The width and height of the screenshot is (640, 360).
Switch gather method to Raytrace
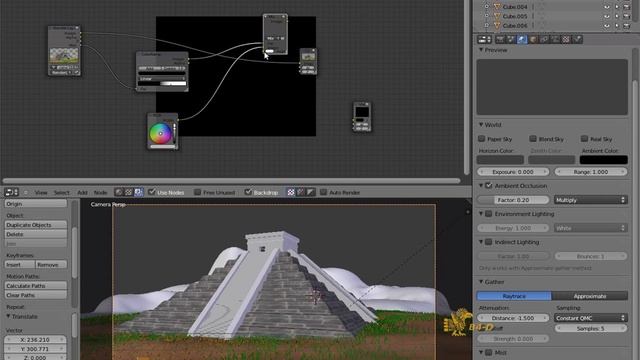click(x=514, y=296)
